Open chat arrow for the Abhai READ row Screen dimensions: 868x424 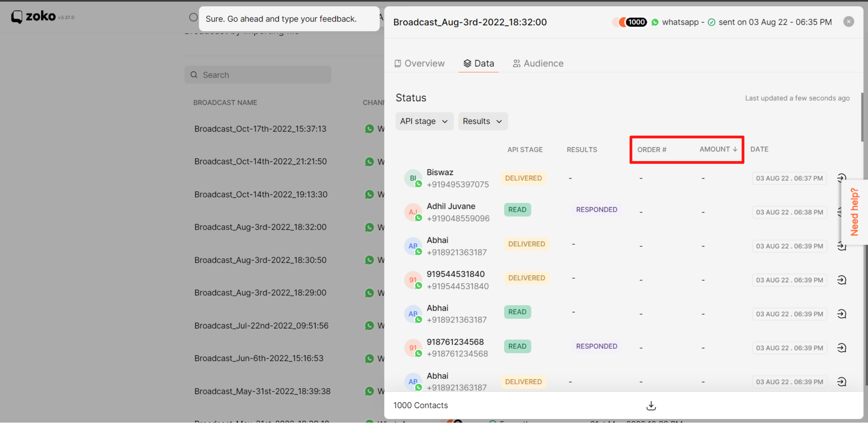pyautogui.click(x=841, y=314)
